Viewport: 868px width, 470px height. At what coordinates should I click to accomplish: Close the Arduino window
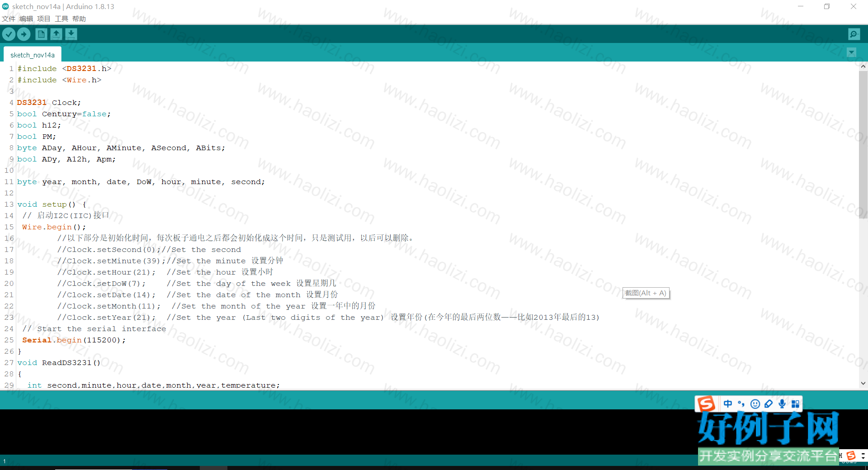point(854,6)
